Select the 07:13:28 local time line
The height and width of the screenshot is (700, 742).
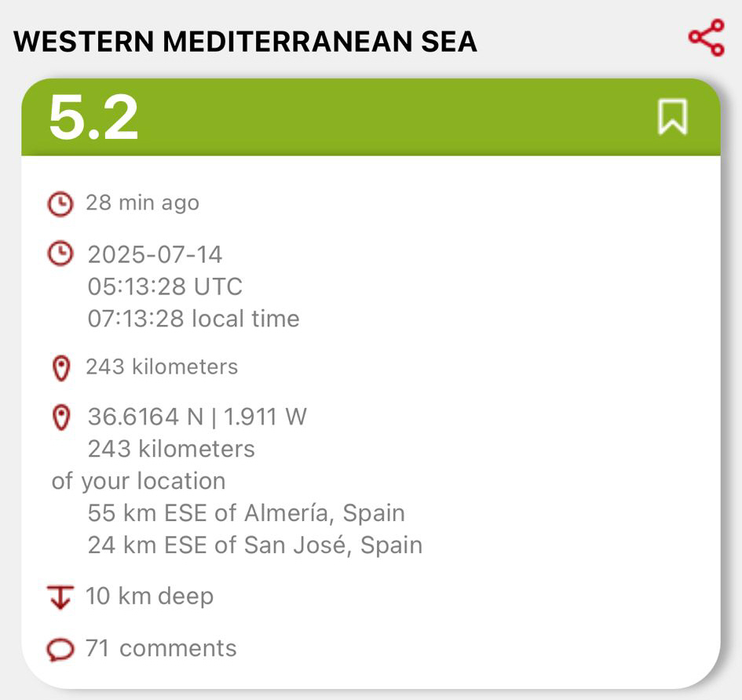(x=193, y=319)
